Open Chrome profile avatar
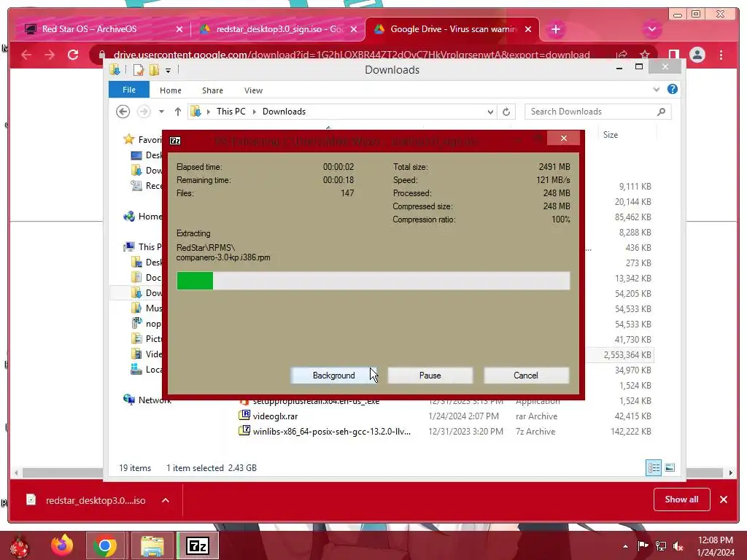Screen dimensions: 747x560 tap(697, 55)
